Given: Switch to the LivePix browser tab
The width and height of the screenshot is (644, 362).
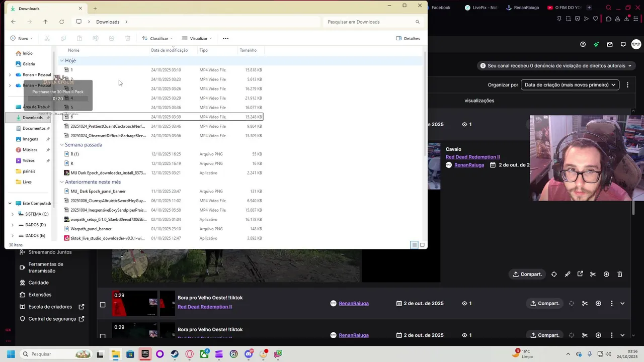Looking at the screenshot, I should click(482, 8).
